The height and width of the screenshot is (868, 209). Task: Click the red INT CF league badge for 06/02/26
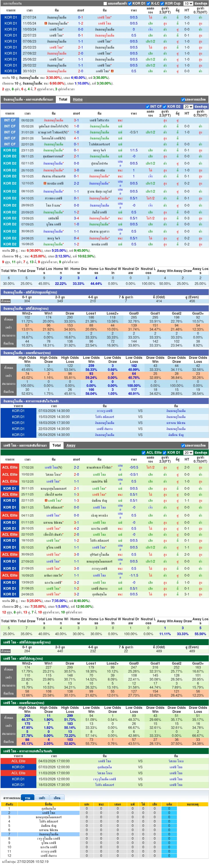[10, 120]
